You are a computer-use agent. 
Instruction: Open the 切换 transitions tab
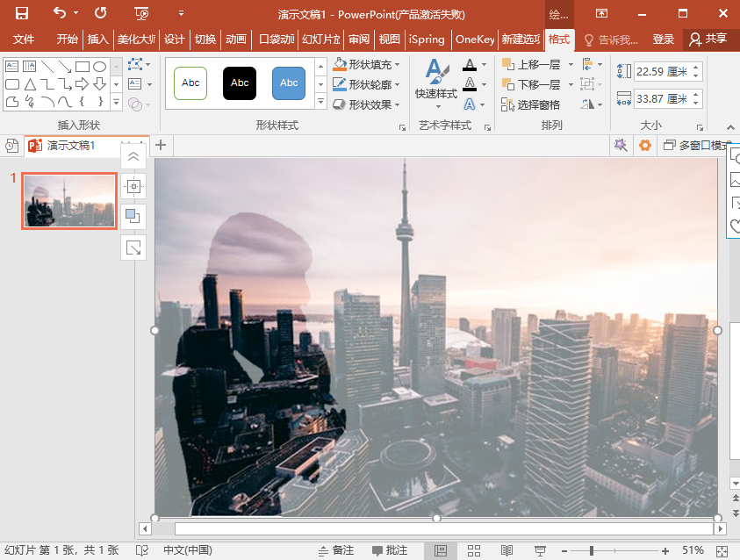pos(205,39)
